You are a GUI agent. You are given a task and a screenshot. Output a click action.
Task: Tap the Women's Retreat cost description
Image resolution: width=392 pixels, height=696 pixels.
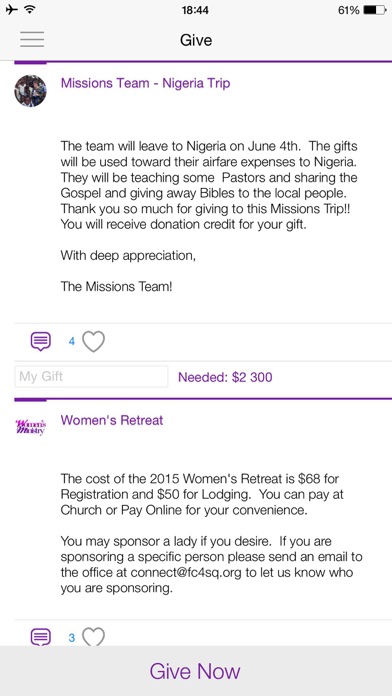point(202,494)
